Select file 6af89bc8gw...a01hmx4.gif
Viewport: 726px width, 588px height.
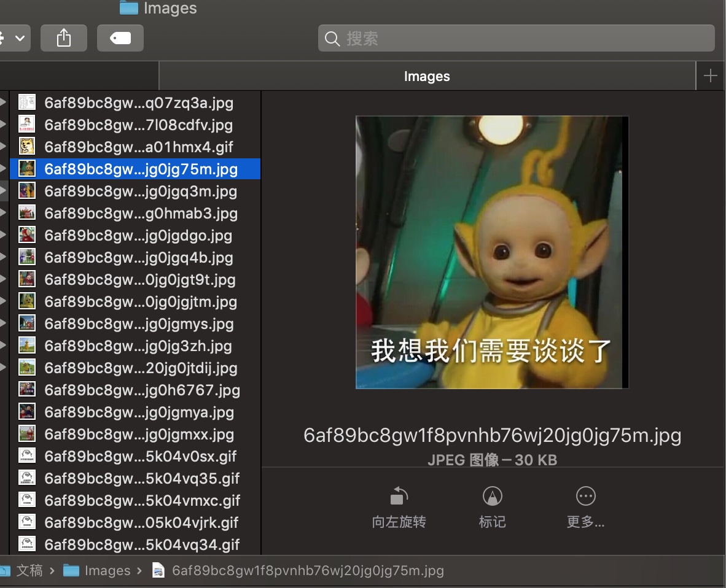pos(135,147)
